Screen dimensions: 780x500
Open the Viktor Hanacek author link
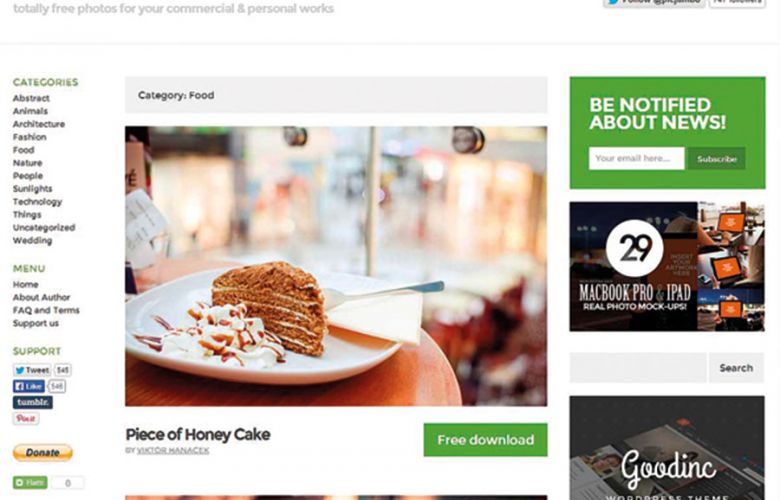[173, 450]
